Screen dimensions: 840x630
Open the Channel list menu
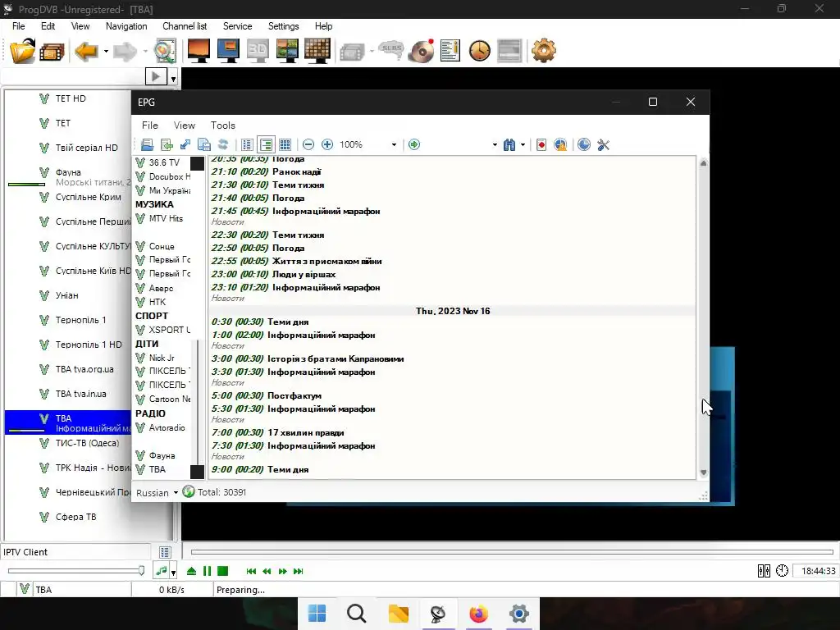click(185, 26)
